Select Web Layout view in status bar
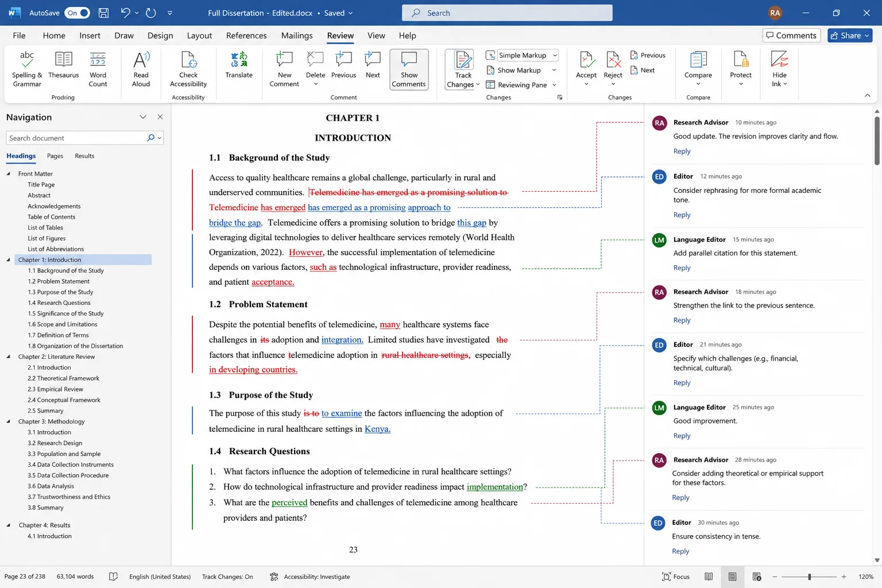Image resolution: width=882 pixels, height=588 pixels. click(x=757, y=577)
